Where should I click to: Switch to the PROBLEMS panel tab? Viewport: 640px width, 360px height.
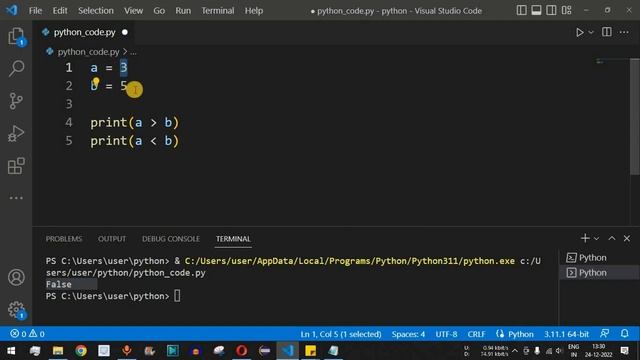coord(64,239)
